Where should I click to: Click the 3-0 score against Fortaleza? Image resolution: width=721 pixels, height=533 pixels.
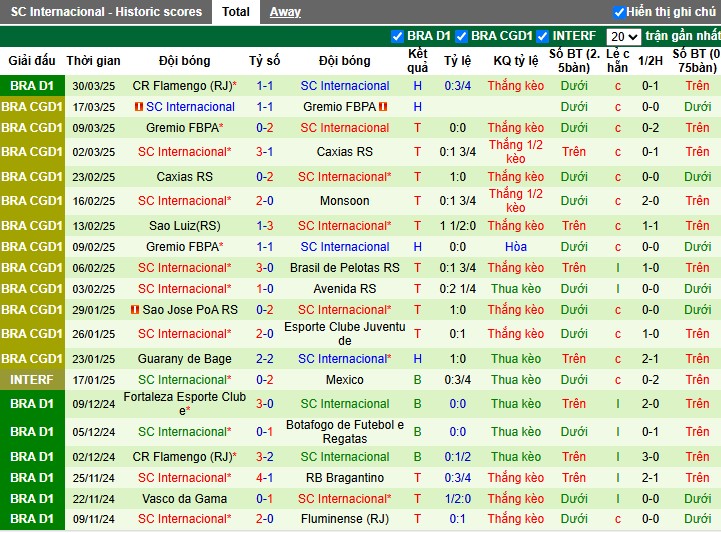coord(264,404)
